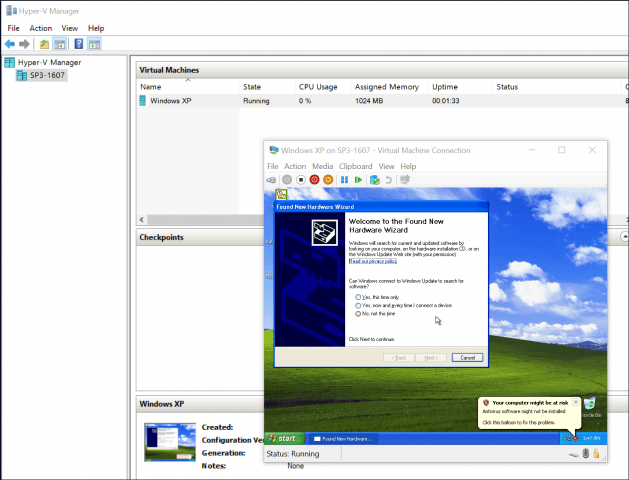This screenshot has width=629, height=480.
Task: Open the 'Read our privacy policy' link
Action: point(373,261)
